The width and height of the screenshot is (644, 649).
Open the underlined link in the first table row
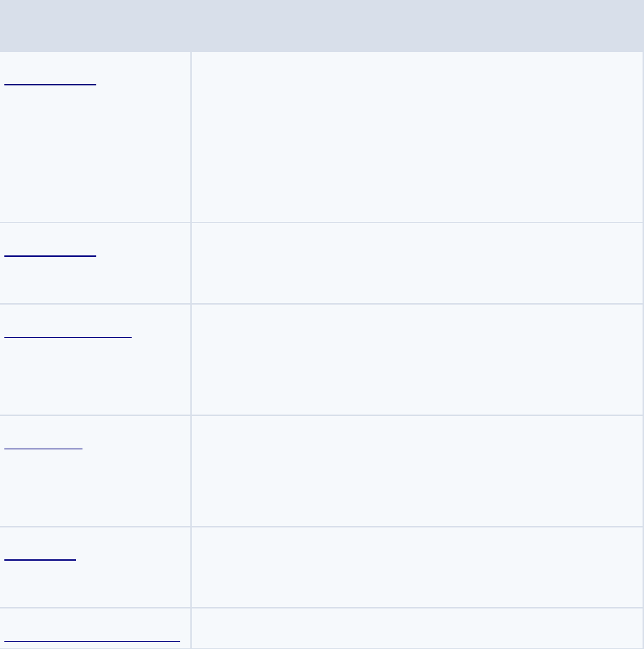(x=50, y=81)
